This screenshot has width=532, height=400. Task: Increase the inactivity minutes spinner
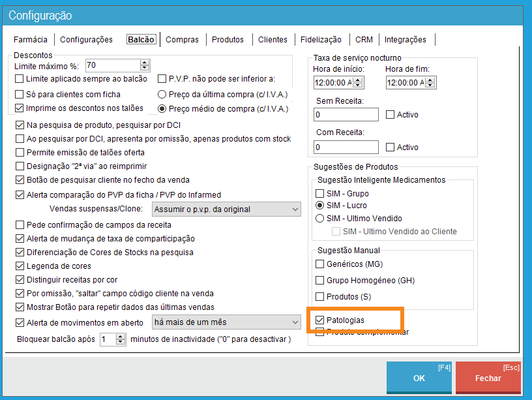click(121, 337)
